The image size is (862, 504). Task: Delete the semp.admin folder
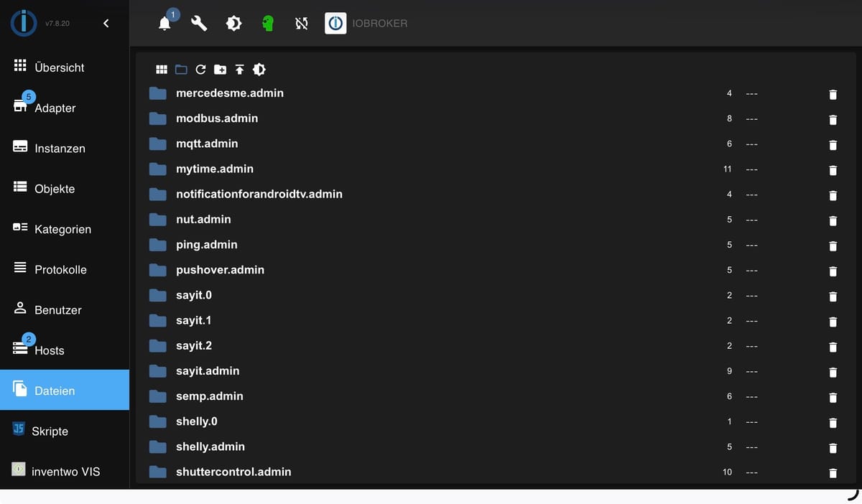coord(833,397)
